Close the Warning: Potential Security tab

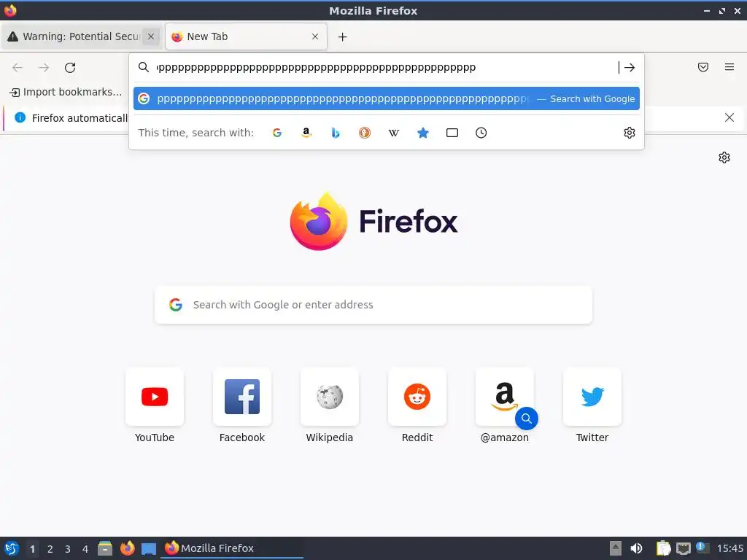[150, 36]
